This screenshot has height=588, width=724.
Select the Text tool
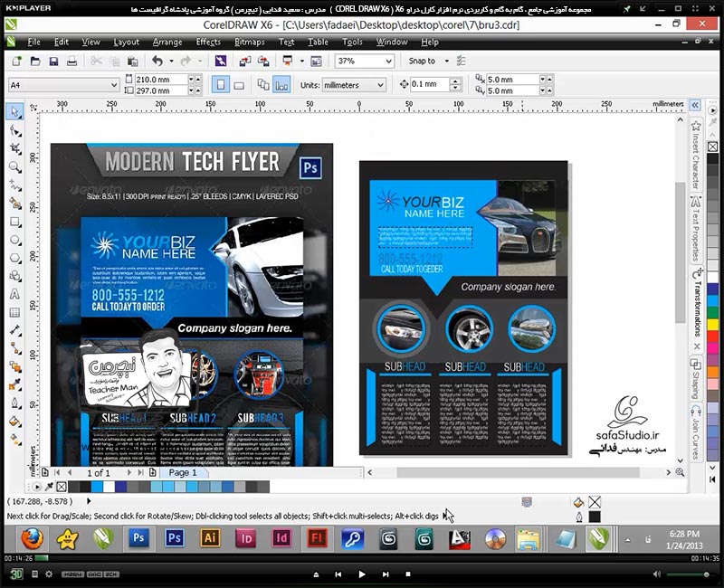click(15, 294)
